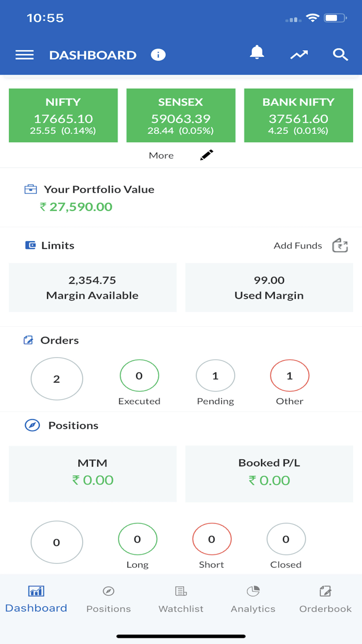Tap the Positions compass icon
The height and width of the screenshot is (644, 362).
32,426
